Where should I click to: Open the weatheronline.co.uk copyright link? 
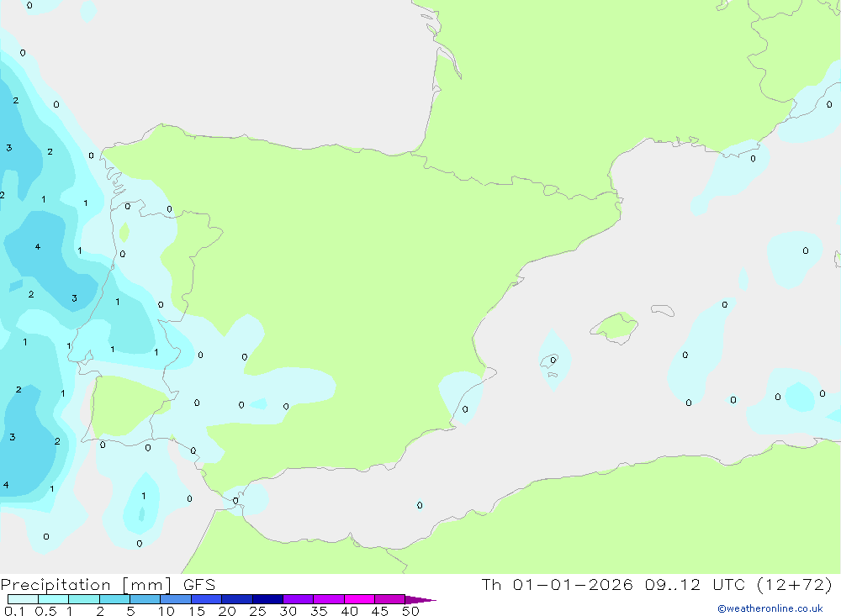(770, 608)
